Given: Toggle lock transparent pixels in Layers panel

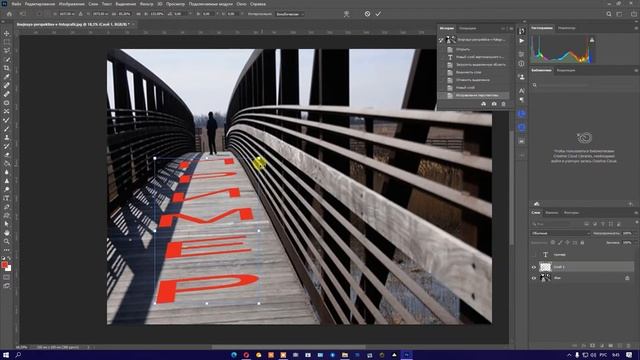Looking at the screenshot, I should pos(553,242).
